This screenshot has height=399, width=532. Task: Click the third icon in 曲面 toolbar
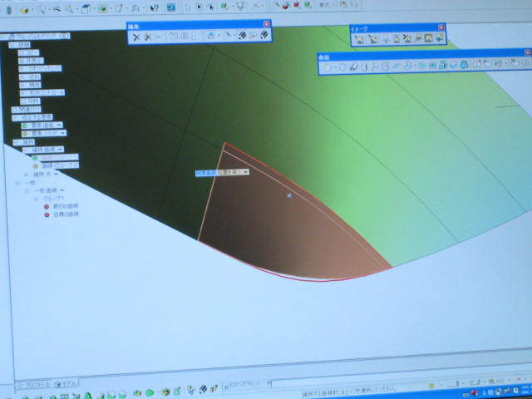coord(353,66)
